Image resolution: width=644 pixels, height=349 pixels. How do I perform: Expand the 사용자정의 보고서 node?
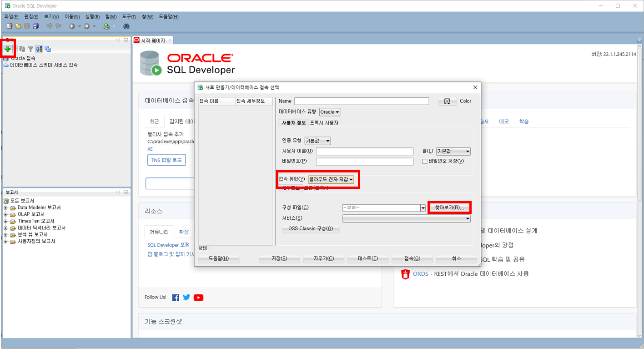(x=6, y=242)
